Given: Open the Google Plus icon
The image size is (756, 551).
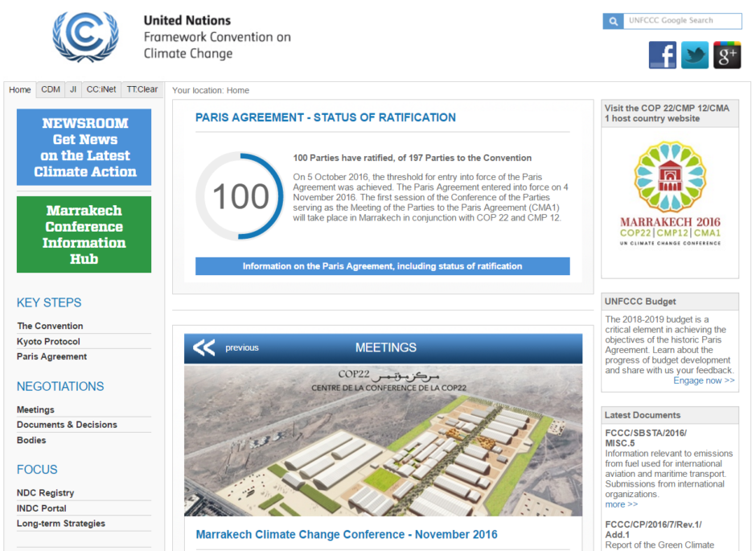Looking at the screenshot, I should 727,55.
